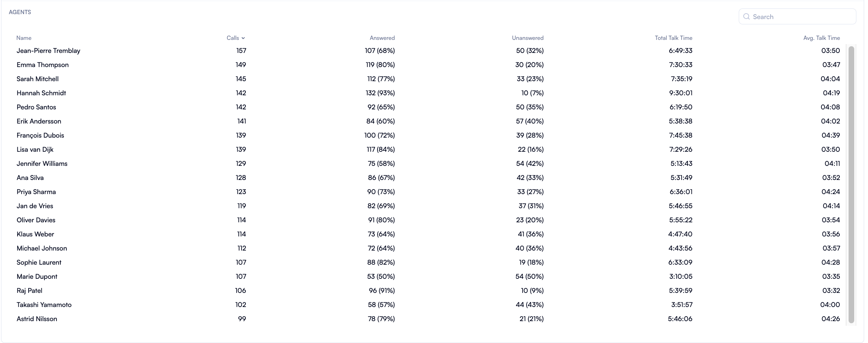Screen dimensions: 868x343
Task: Sort by the Unanswered column header
Action: [528, 38]
